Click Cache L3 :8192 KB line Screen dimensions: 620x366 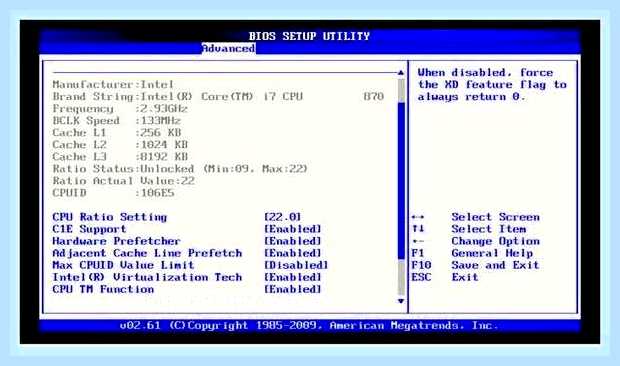tap(120, 157)
